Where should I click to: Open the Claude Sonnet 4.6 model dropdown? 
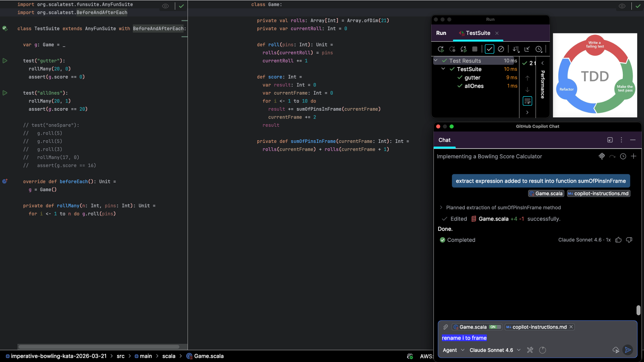click(x=495, y=350)
